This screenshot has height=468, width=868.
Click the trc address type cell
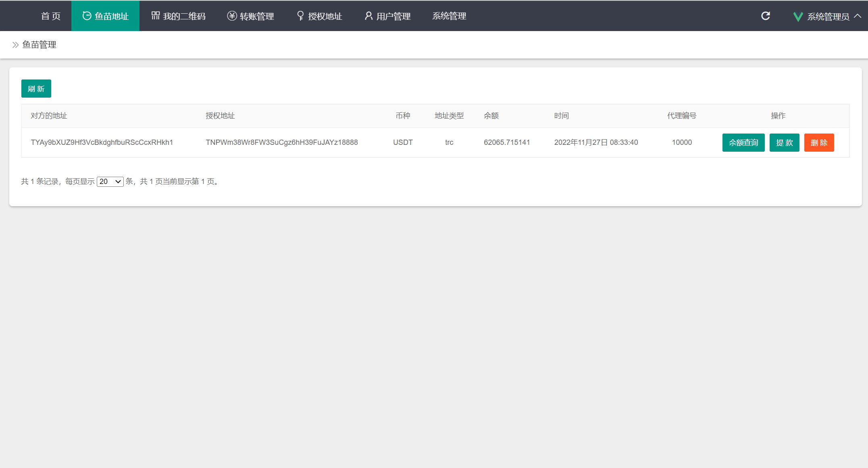[449, 142]
